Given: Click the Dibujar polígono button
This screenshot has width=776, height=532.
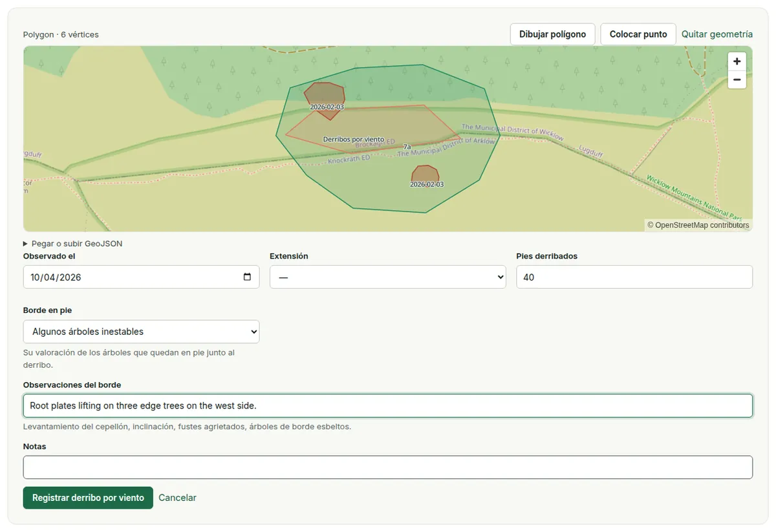Looking at the screenshot, I should point(552,34).
